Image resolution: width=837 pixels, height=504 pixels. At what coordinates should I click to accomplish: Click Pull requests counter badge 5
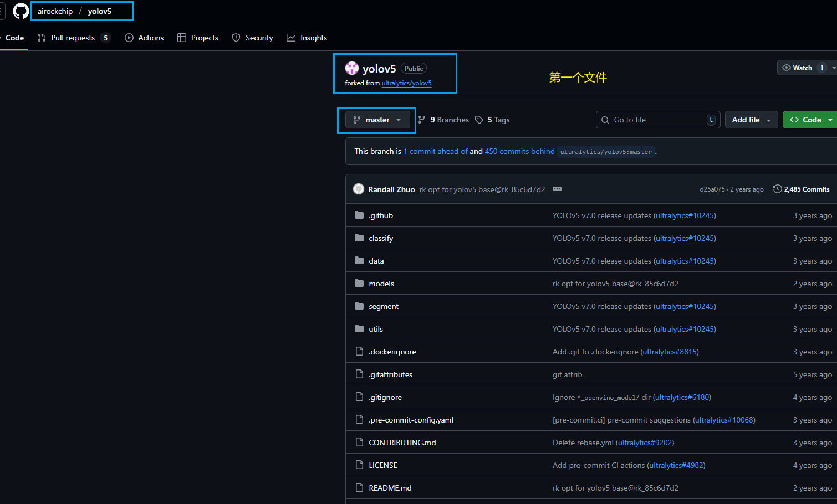[x=105, y=38]
